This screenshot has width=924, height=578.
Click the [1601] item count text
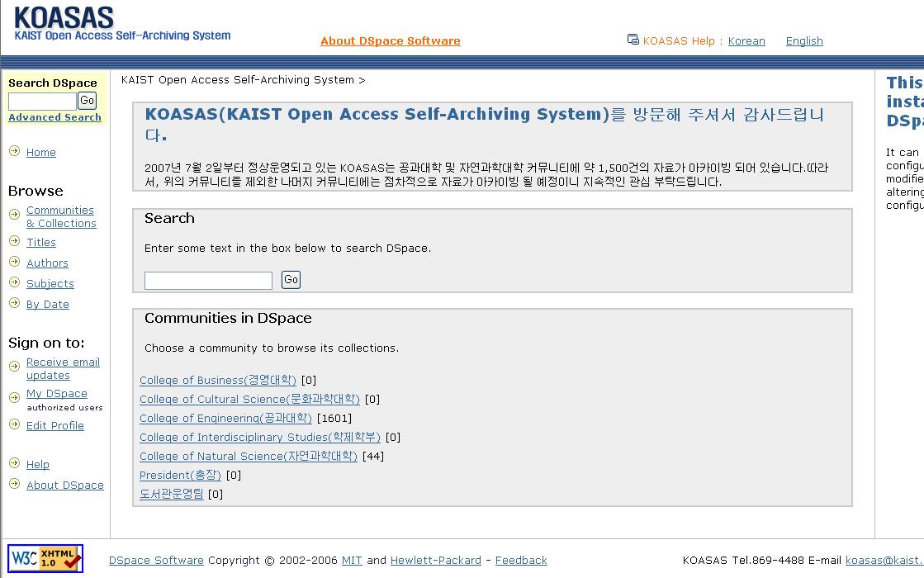click(334, 419)
